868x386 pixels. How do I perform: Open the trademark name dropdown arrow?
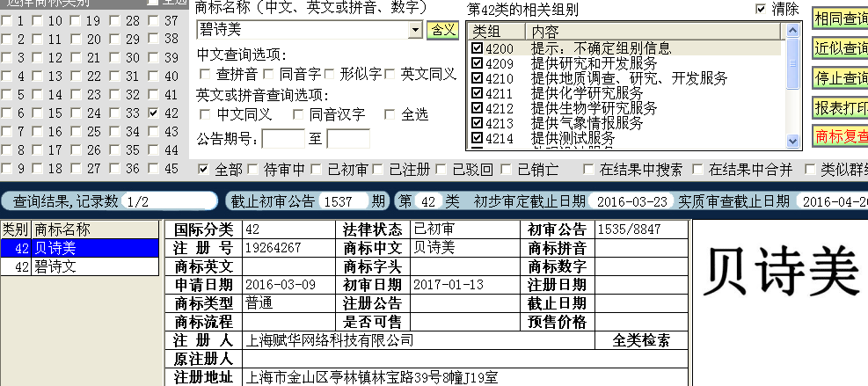click(416, 30)
